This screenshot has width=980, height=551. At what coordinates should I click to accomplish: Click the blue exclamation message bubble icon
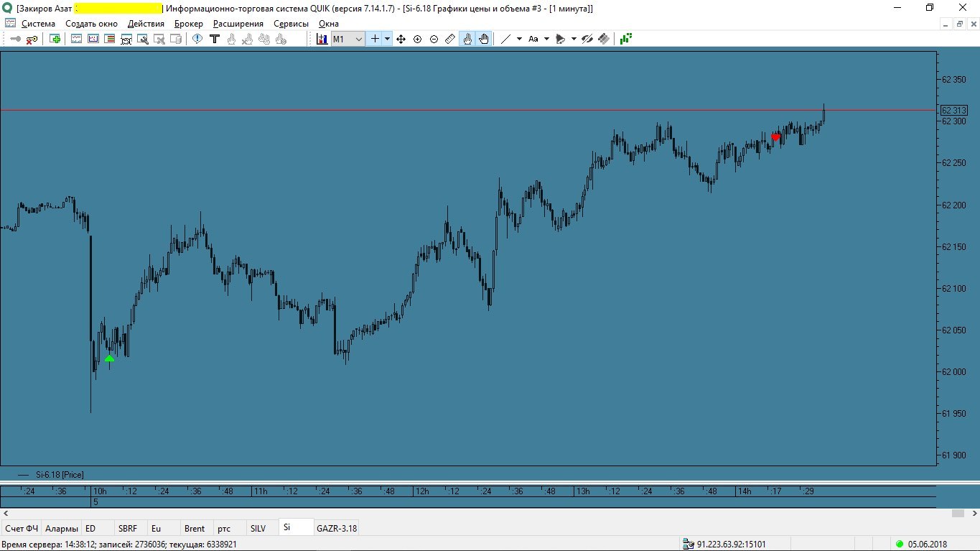(x=197, y=39)
